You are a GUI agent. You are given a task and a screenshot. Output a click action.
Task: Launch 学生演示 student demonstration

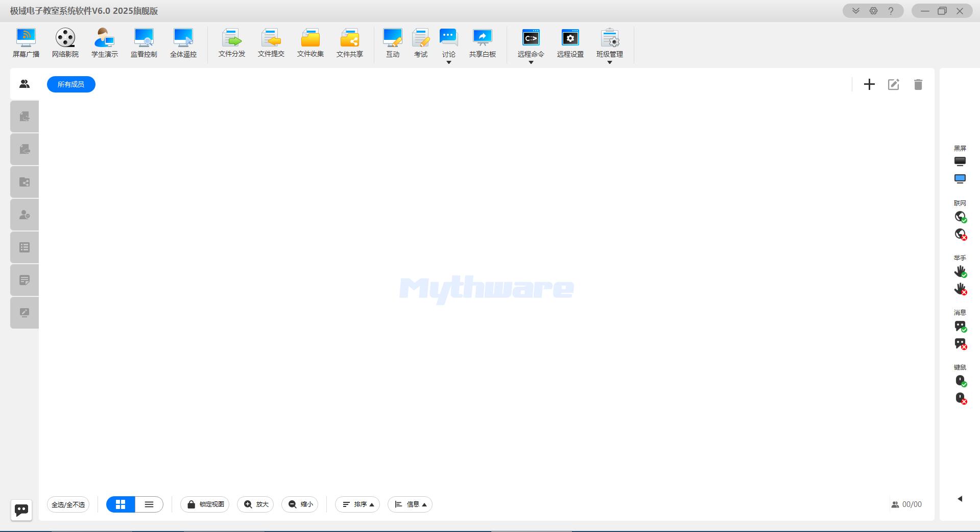105,43
